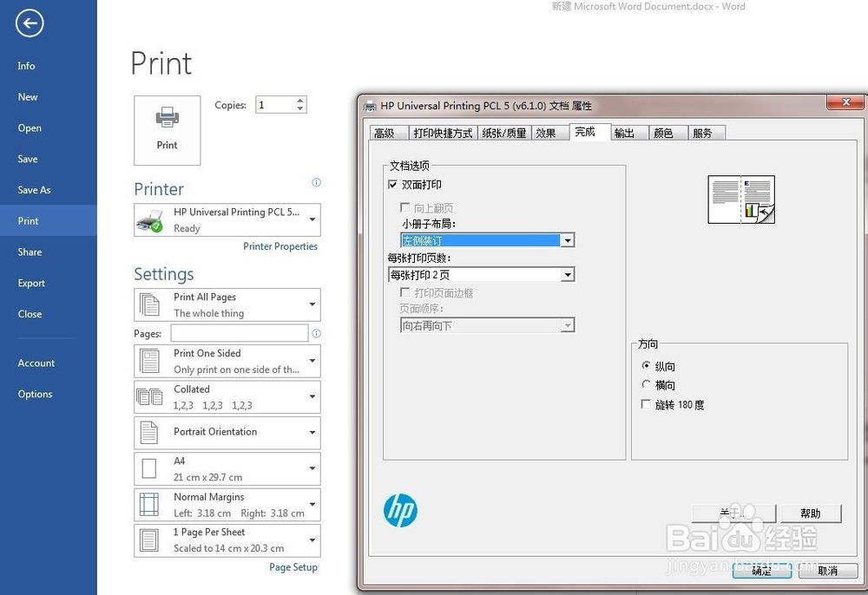
Task: Select the 纵向 portrait radio button
Action: [x=646, y=365]
